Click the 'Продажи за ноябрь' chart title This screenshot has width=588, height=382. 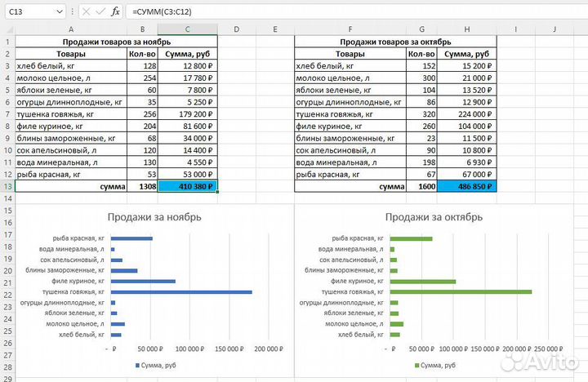(154, 217)
